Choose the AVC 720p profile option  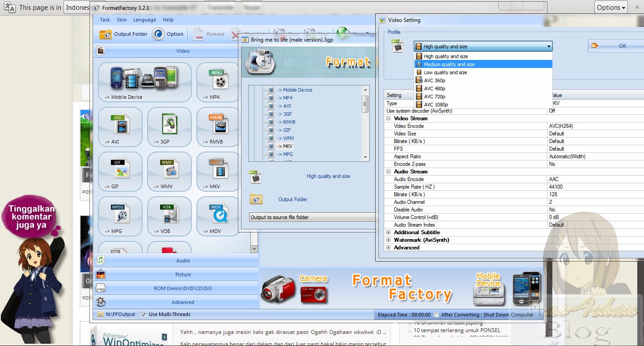point(483,97)
